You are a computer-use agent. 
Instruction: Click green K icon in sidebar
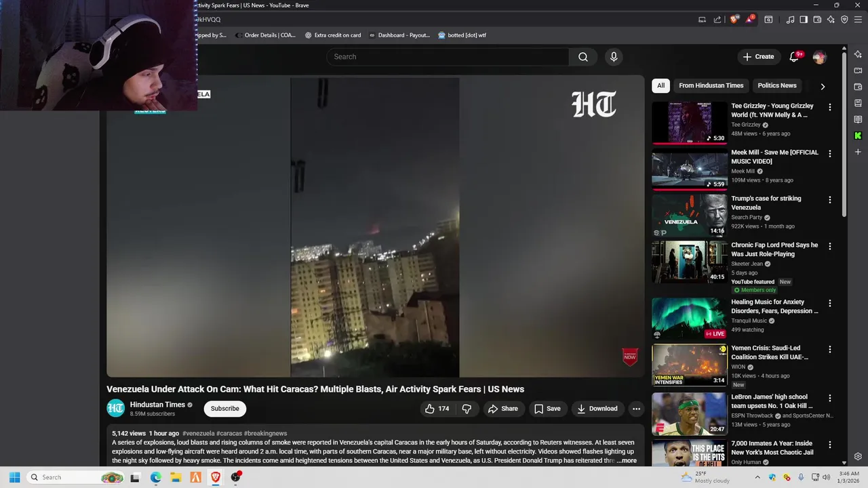[x=858, y=136]
